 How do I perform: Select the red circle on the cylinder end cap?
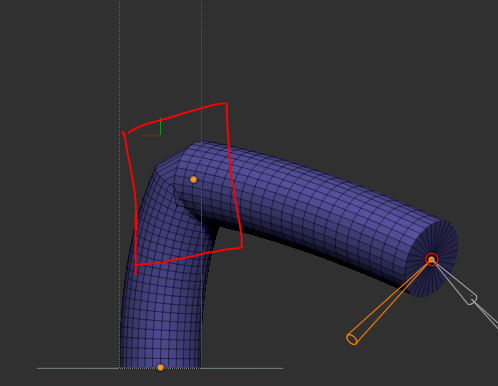[x=432, y=260]
